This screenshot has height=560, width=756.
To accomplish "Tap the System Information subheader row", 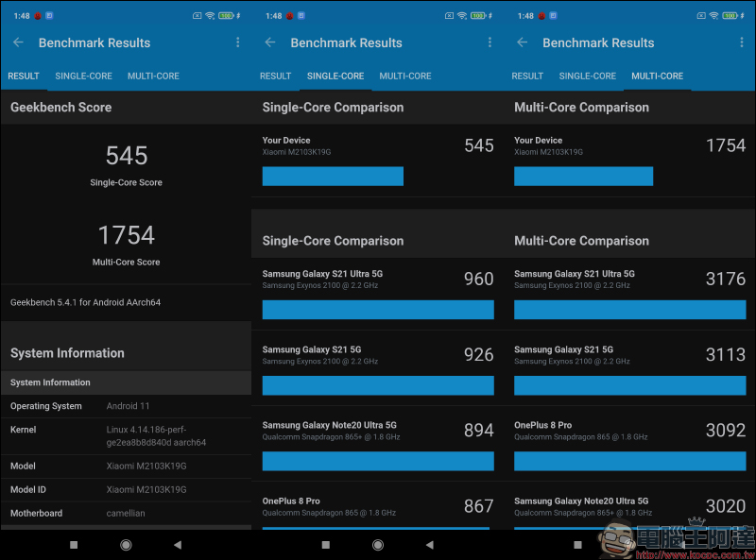I will pyautogui.click(x=126, y=382).
